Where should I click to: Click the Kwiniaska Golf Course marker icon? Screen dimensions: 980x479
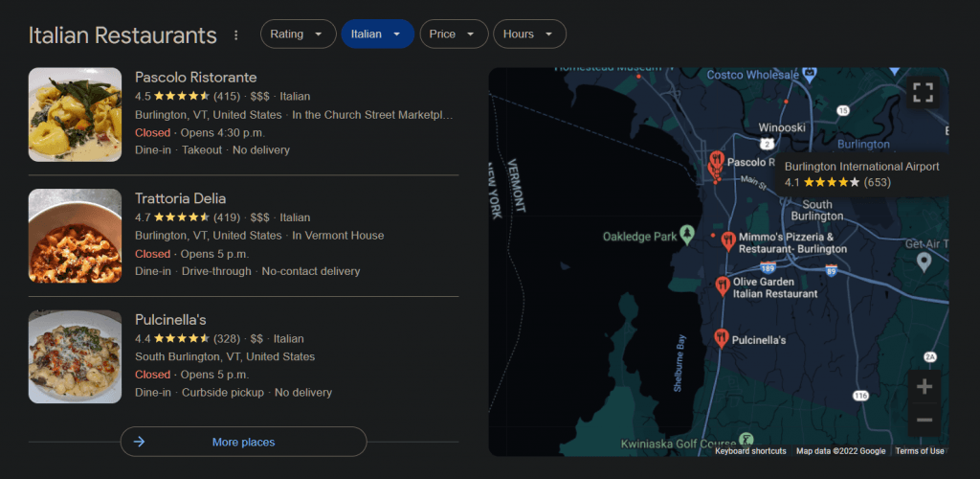point(745,440)
